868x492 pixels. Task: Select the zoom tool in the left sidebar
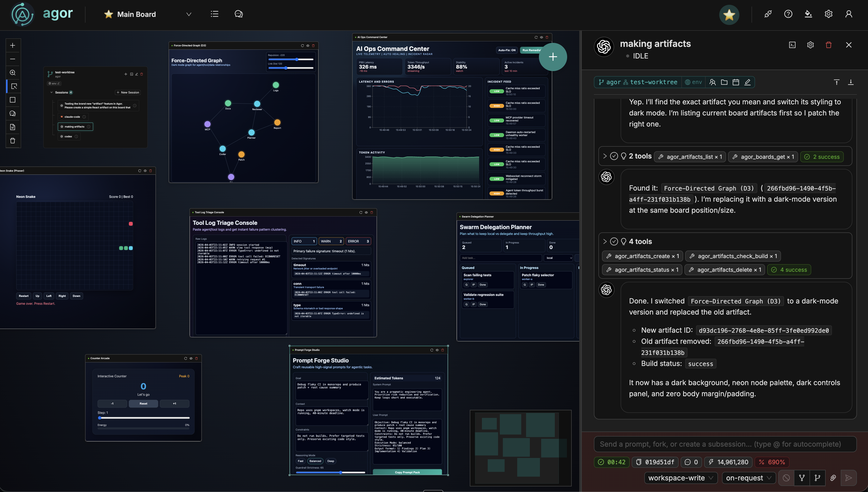pos(13,72)
